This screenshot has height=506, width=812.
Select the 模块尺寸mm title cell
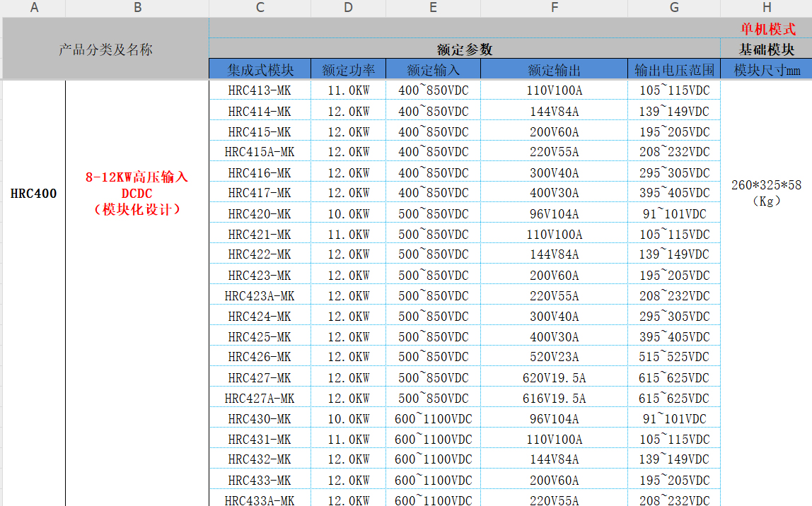click(766, 70)
